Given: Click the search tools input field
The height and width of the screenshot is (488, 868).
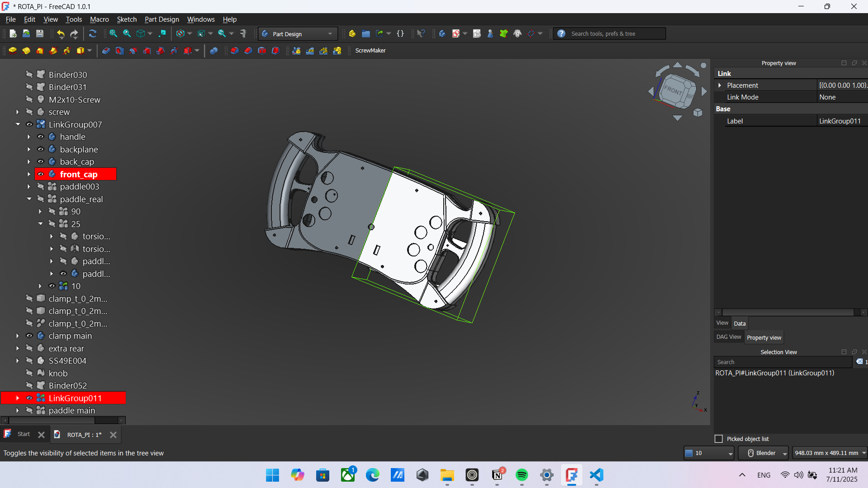Looking at the screenshot, I should (615, 34).
